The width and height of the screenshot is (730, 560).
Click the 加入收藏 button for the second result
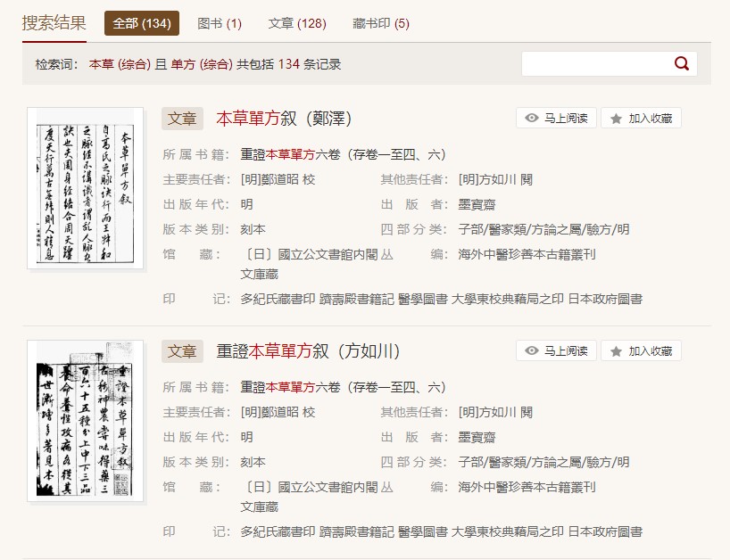[641, 351]
